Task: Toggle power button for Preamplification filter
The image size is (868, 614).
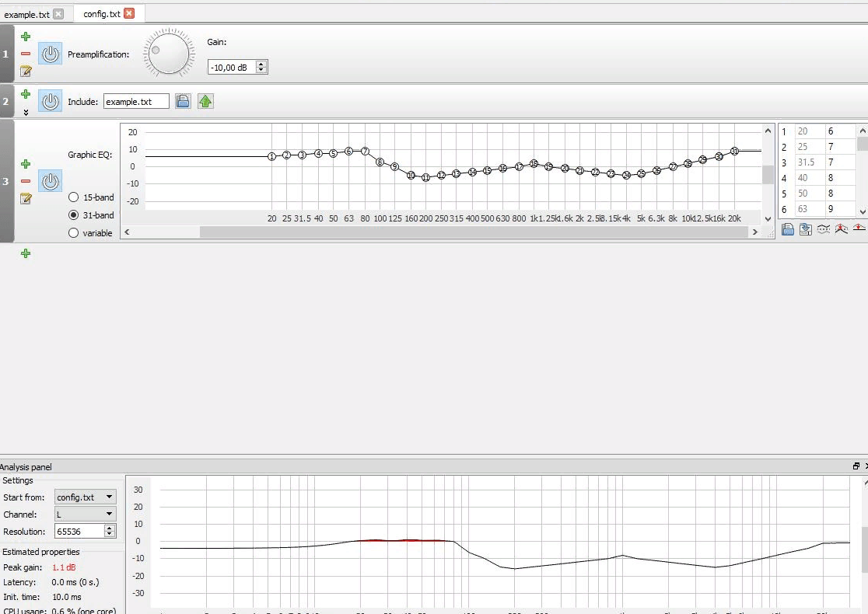Action: point(51,54)
